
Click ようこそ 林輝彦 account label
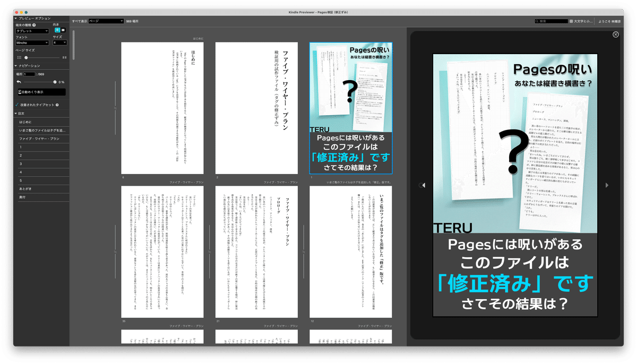[609, 21]
